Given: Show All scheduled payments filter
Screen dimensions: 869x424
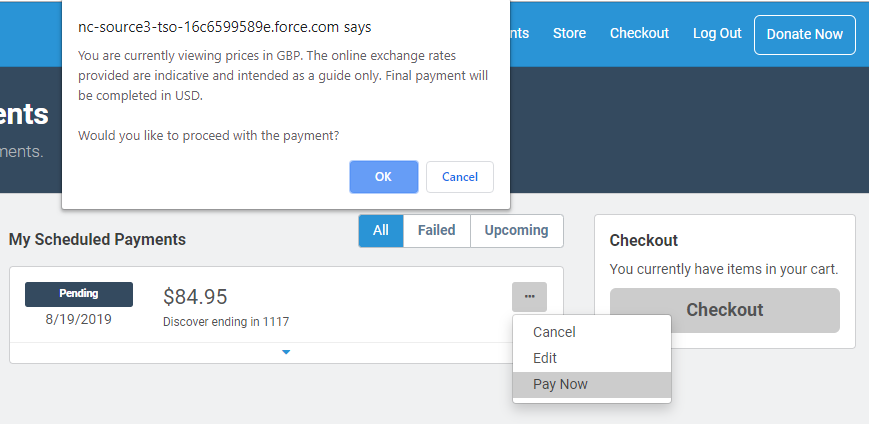Looking at the screenshot, I should pos(381,231).
